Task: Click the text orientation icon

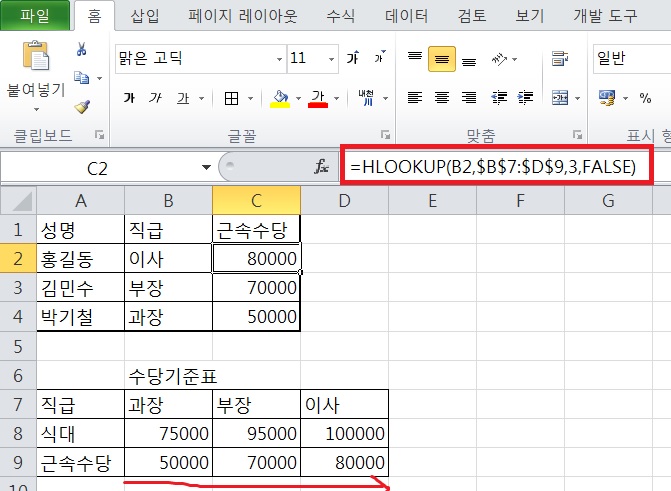Action: coord(499,59)
